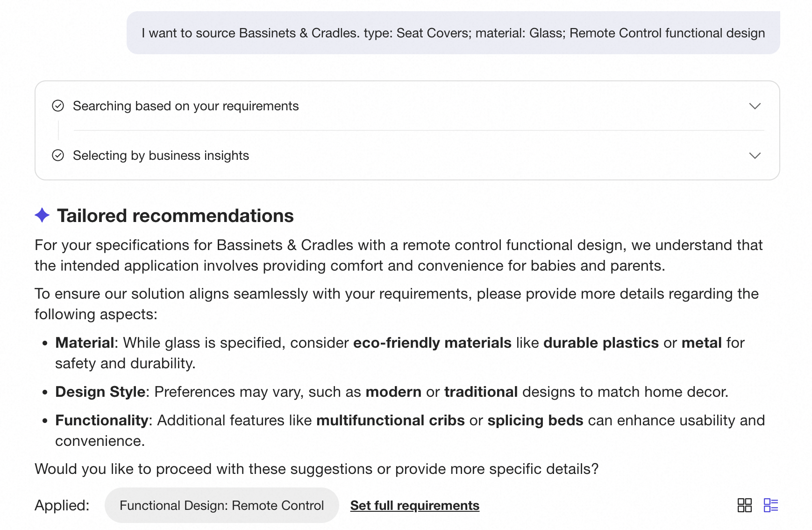The width and height of the screenshot is (812, 530).
Task: Click the bold Functionality bullet label
Action: point(101,420)
